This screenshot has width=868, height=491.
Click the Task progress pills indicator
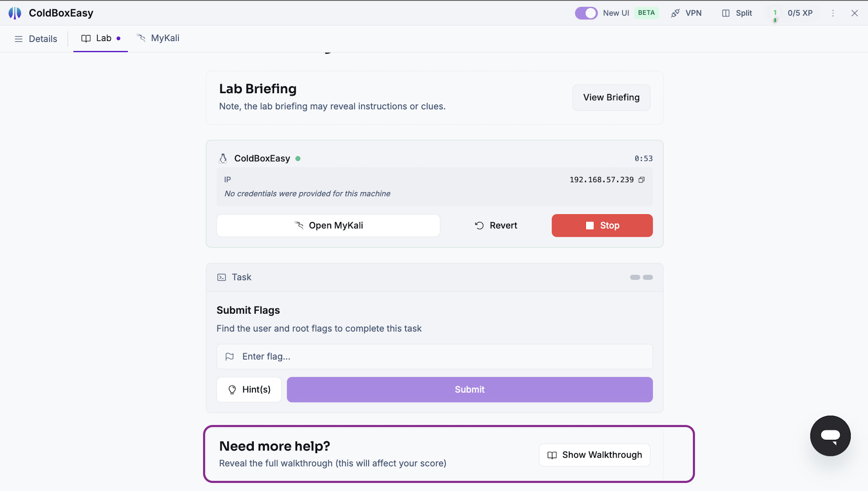641,277
